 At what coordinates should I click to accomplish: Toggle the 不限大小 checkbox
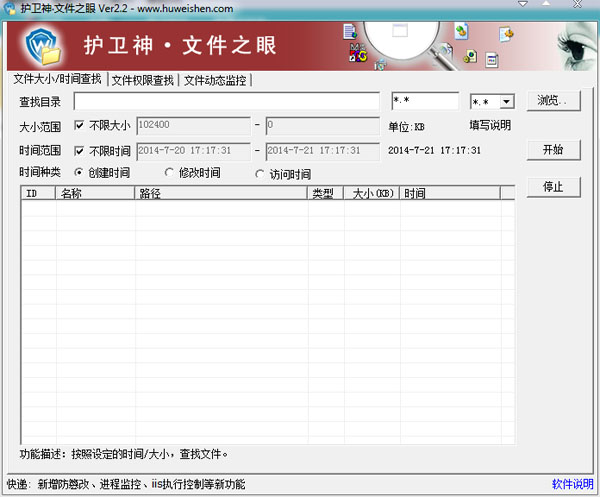79,126
